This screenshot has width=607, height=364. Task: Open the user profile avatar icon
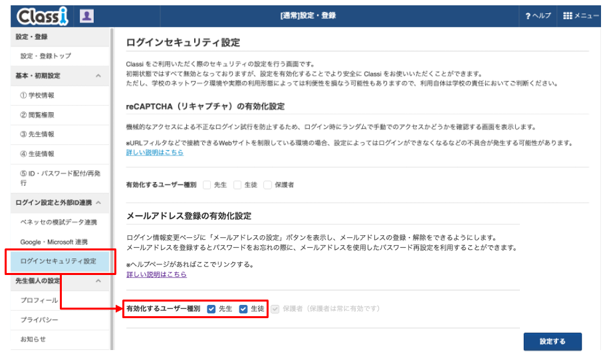point(86,16)
